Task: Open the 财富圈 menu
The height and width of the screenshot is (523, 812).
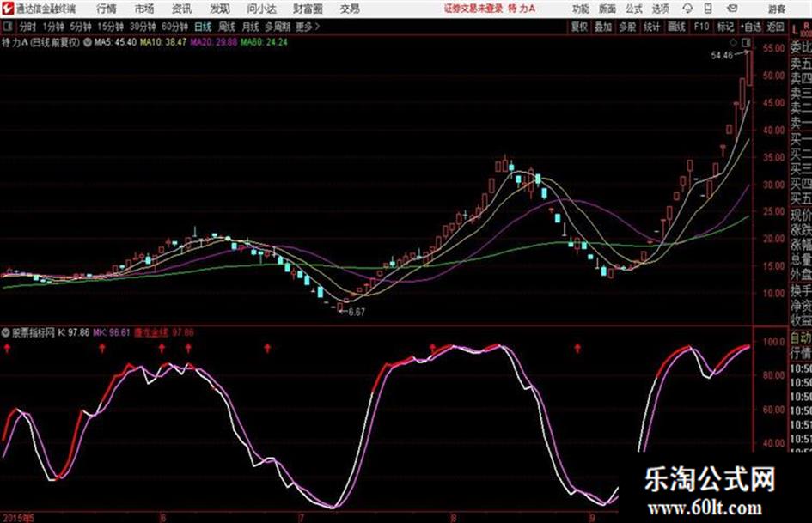Action: 308,9
